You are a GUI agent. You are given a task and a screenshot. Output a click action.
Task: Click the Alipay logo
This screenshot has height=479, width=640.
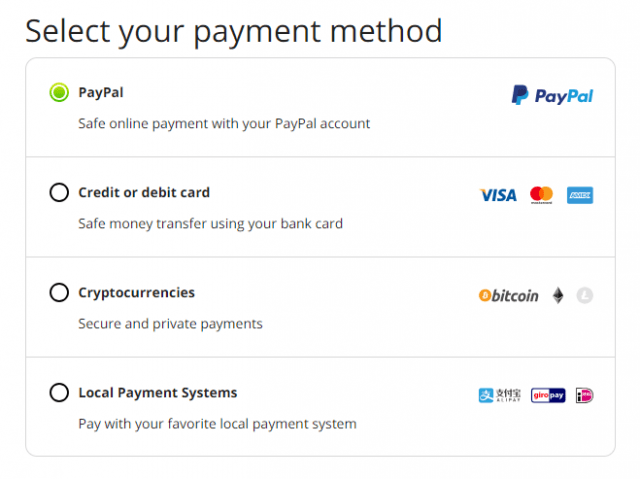point(500,395)
